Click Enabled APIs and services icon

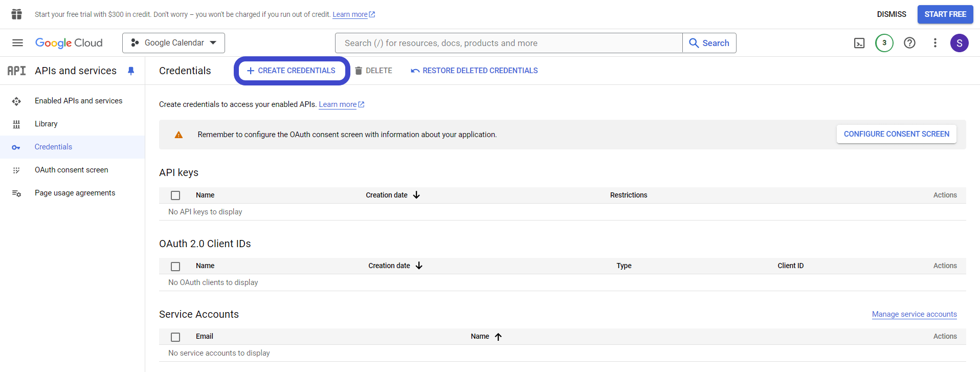point(16,101)
